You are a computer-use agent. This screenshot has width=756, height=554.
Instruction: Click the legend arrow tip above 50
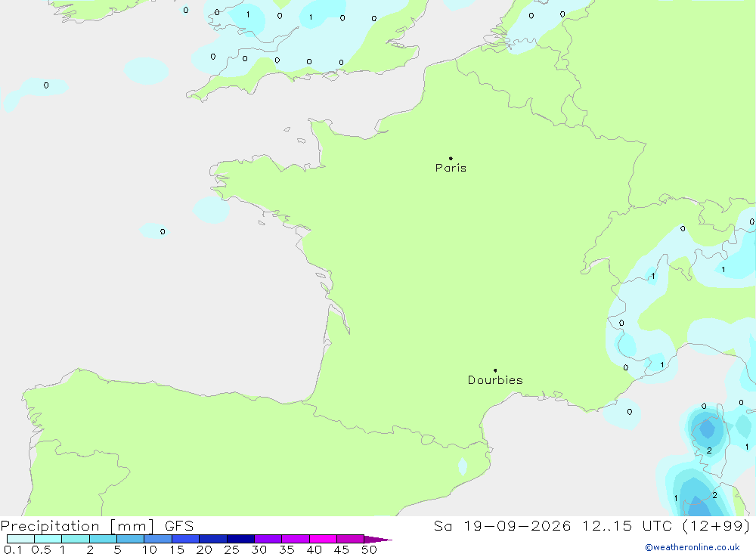coord(378,540)
